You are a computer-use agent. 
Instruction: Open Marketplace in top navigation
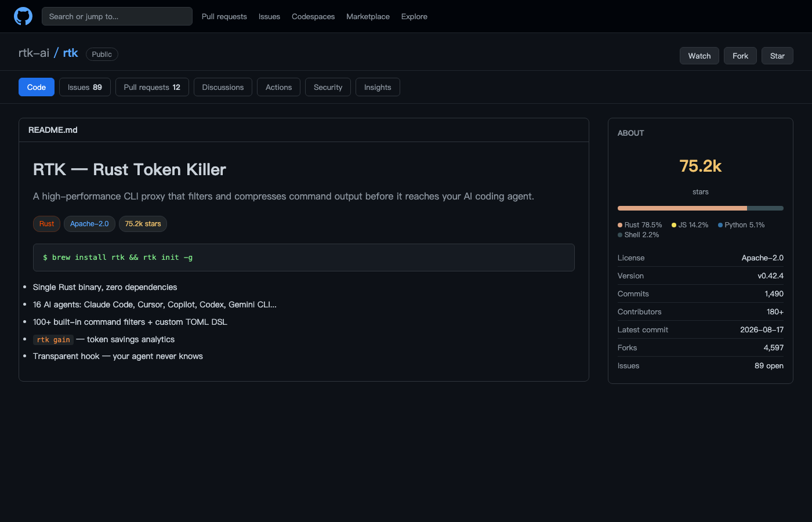[368, 16]
